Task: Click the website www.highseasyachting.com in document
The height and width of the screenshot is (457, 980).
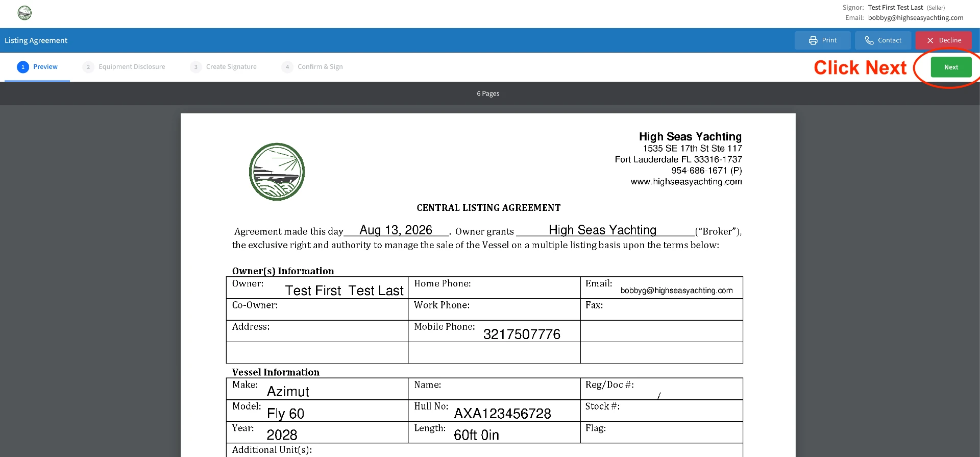Action: (686, 182)
